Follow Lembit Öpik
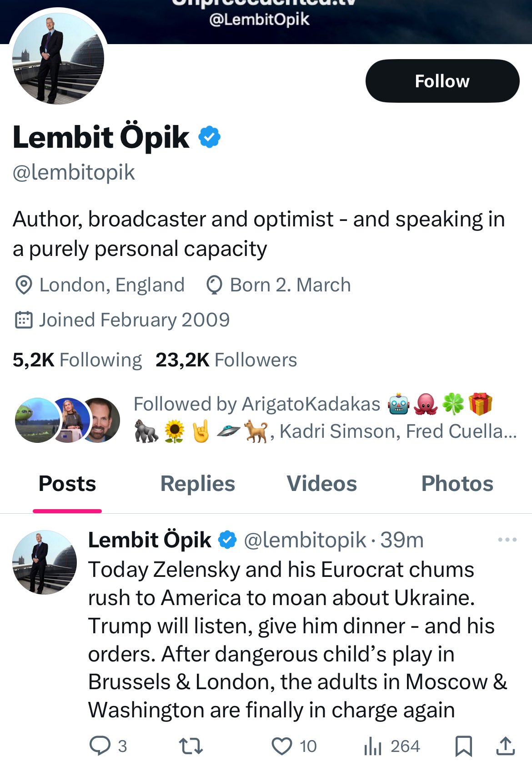The height and width of the screenshot is (776, 532). (442, 81)
